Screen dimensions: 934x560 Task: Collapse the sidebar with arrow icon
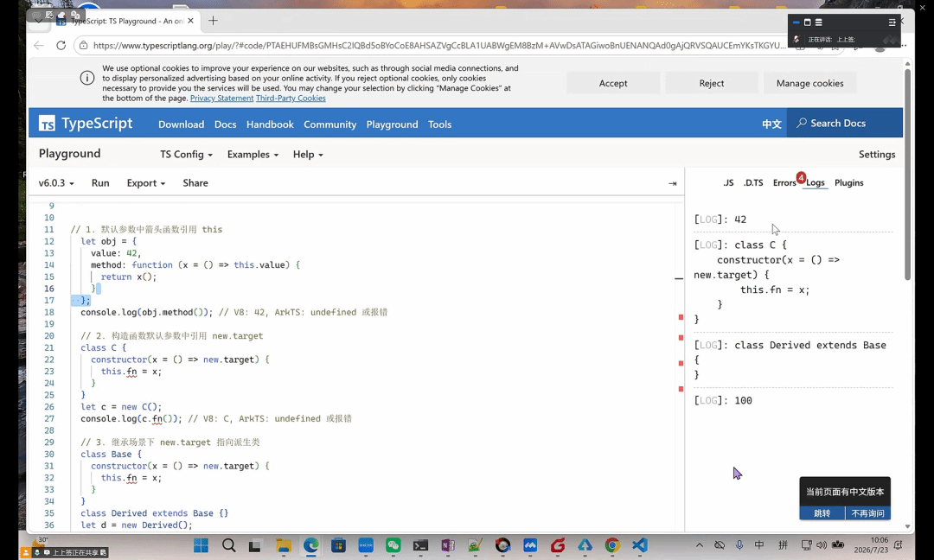673,183
